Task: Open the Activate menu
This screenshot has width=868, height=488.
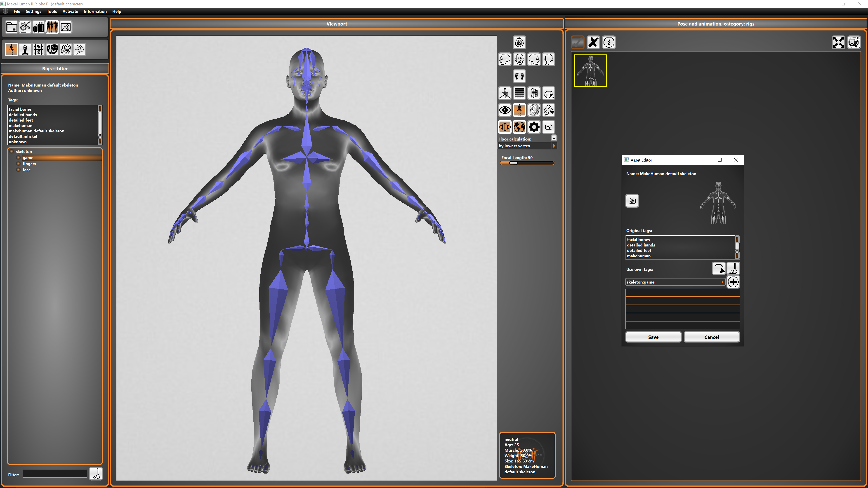Action: [70, 12]
